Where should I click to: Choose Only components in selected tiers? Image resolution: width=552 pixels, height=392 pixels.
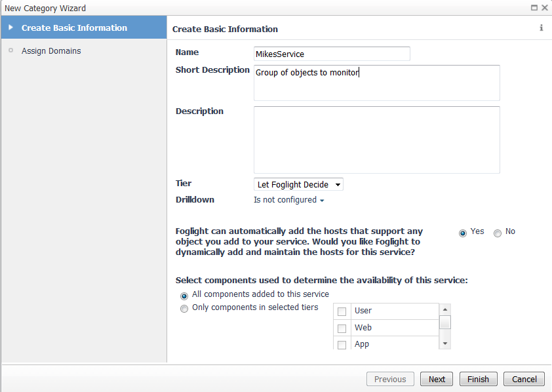coord(184,309)
